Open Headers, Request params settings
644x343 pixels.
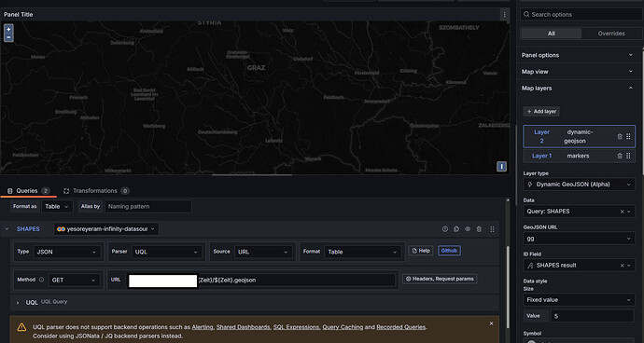pyautogui.click(x=440, y=279)
